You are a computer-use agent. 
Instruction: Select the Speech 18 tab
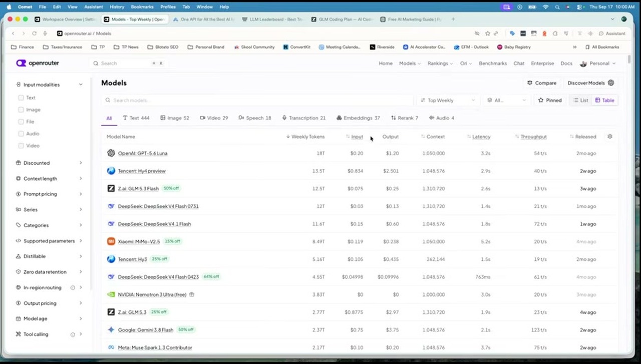tap(255, 118)
